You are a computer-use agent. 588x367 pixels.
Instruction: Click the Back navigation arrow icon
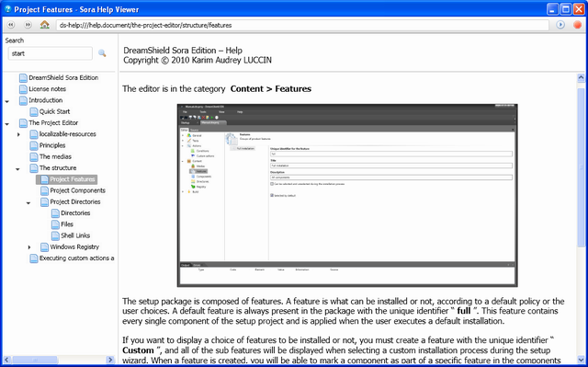[11, 25]
